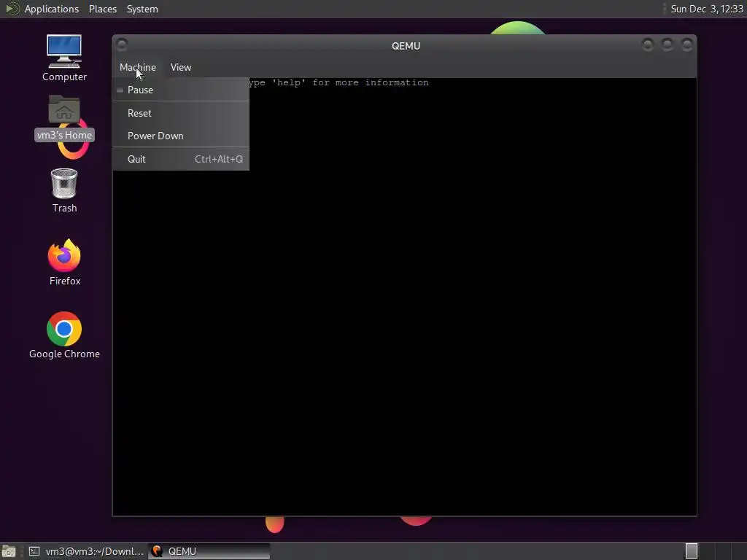Open the Applications menu in top panel

coord(52,9)
